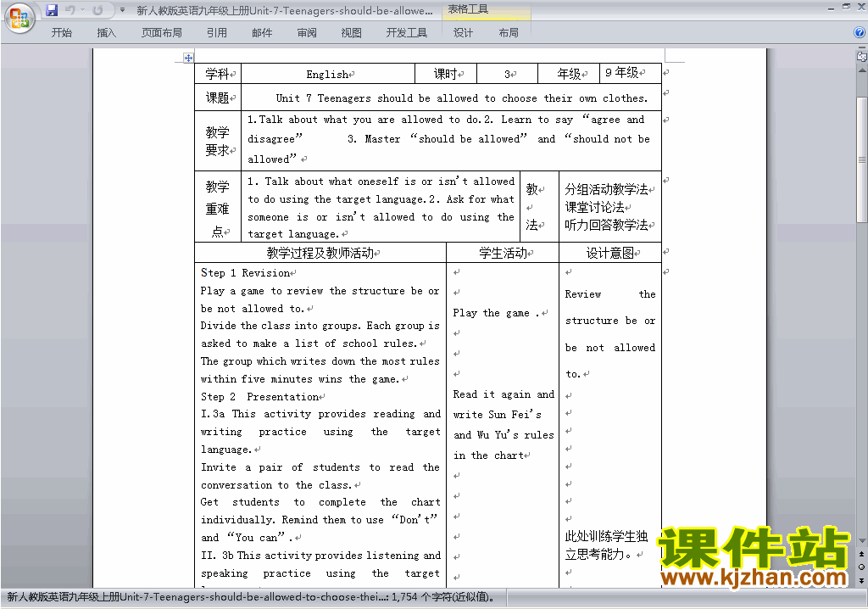Open the table tools 布局 tab
The width and height of the screenshot is (868, 609).
[509, 33]
